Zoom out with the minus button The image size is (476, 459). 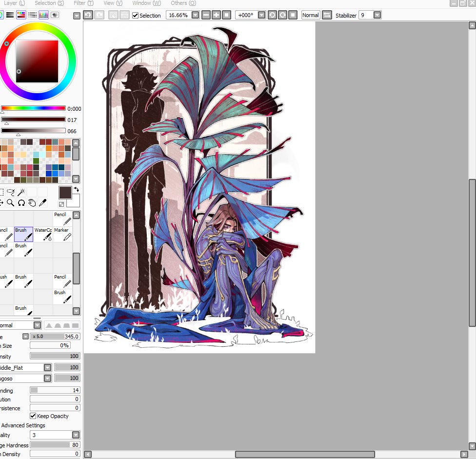206,15
